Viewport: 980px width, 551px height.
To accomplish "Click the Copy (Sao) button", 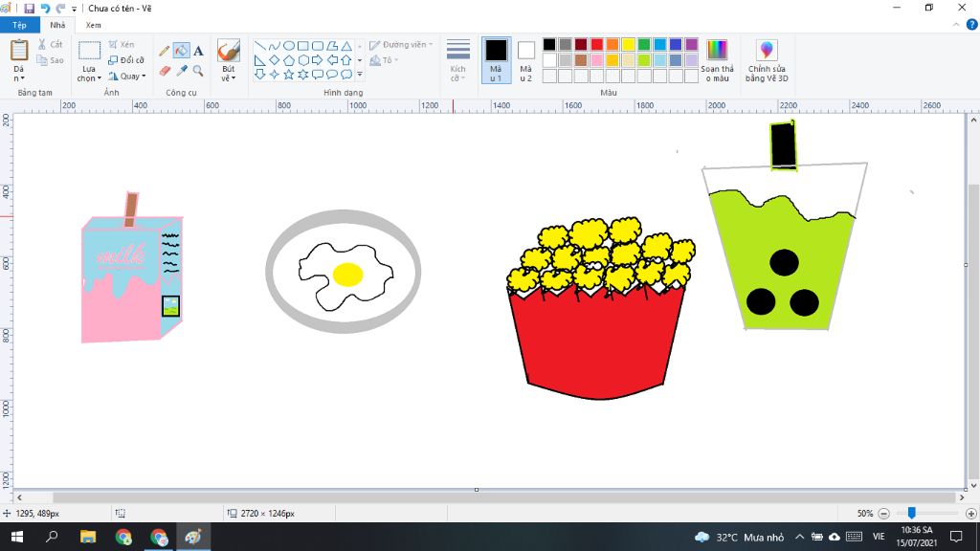I will (50, 60).
